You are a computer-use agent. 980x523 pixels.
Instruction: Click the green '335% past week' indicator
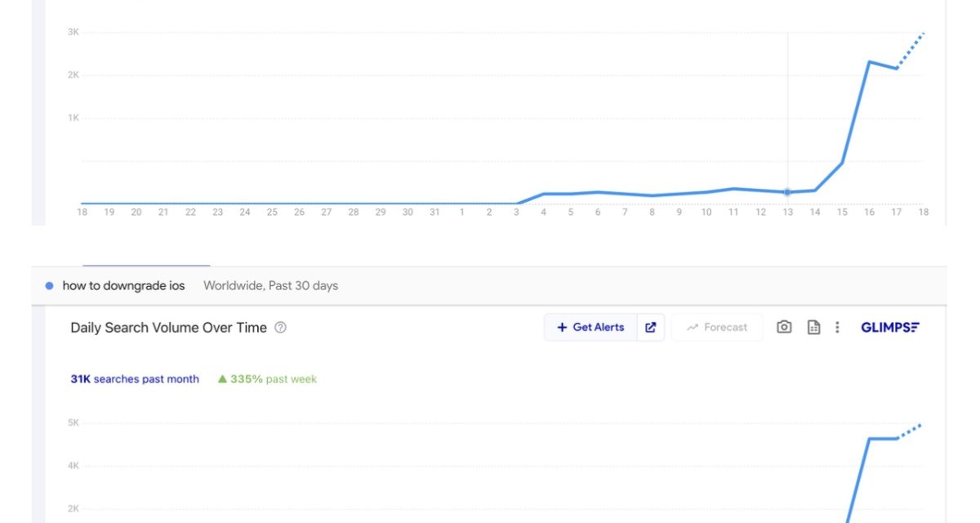pos(267,379)
